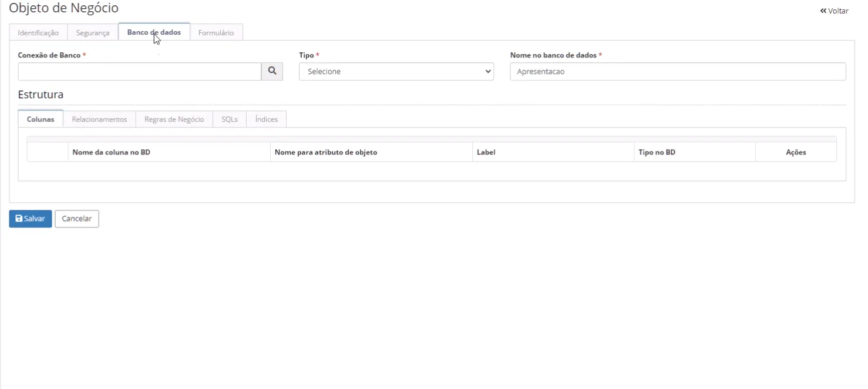Click the Estrutura section heading

click(x=41, y=95)
